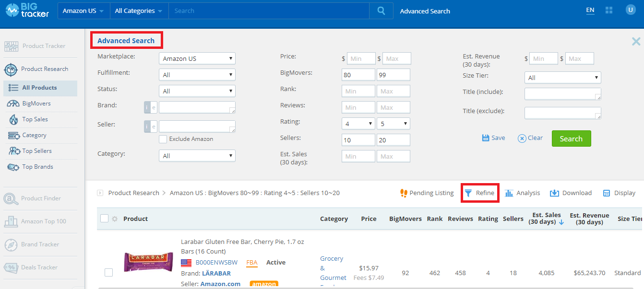Viewport: 644px width, 289px height.
Task: Open the minimum Rating dropdown
Action: click(x=358, y=124)
